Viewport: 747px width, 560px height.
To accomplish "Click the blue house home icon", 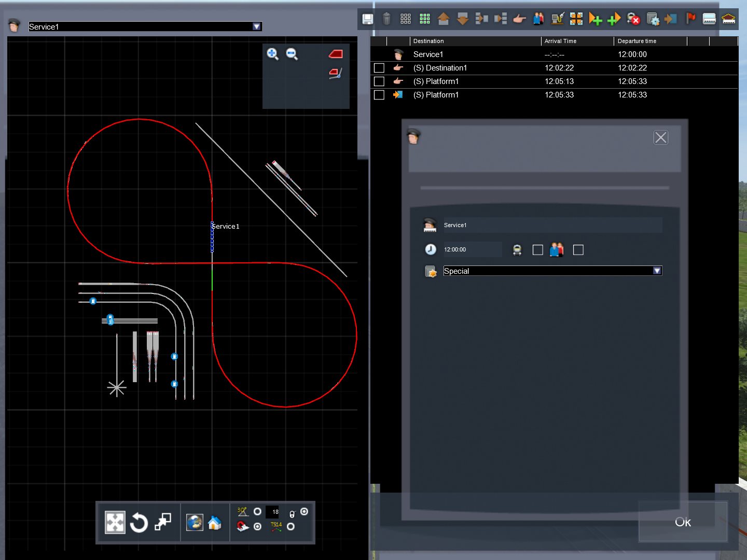I will (215, 523).
